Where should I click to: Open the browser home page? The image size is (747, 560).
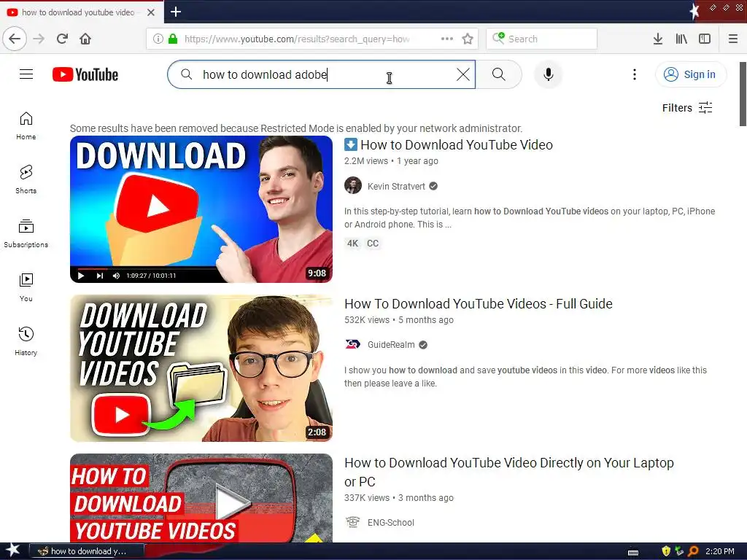point(85,39)
